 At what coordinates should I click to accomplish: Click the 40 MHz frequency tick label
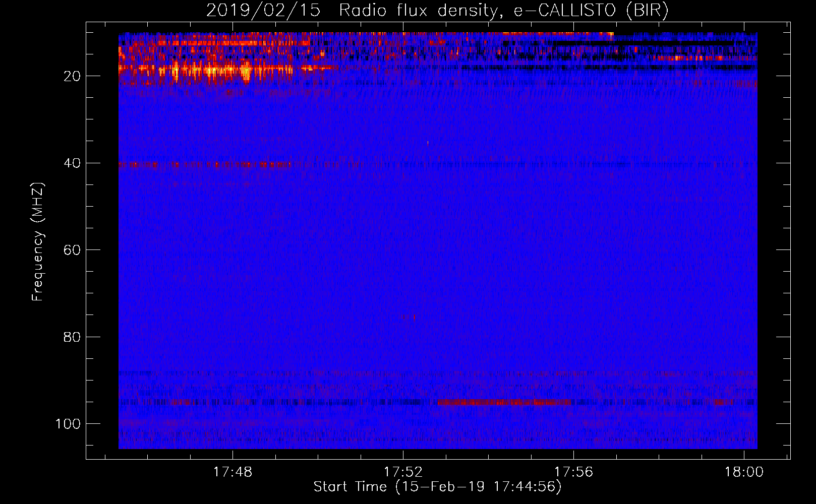(72, 163)
